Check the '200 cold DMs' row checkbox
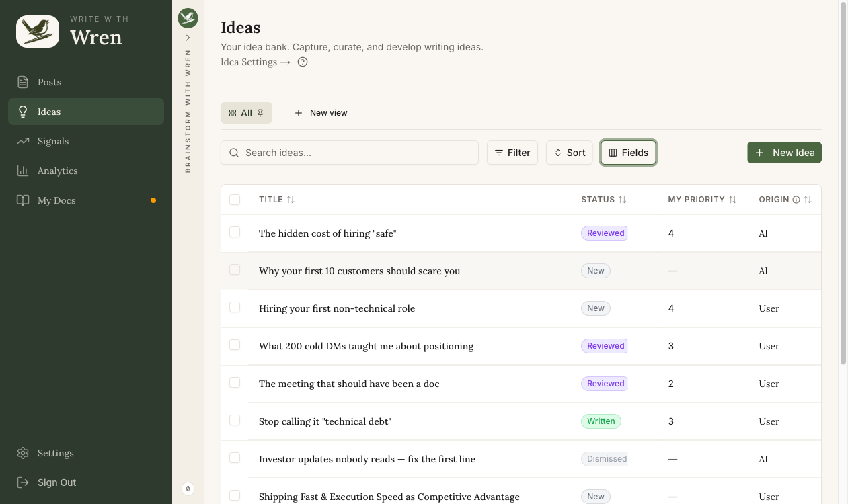 tap(235, 345)
